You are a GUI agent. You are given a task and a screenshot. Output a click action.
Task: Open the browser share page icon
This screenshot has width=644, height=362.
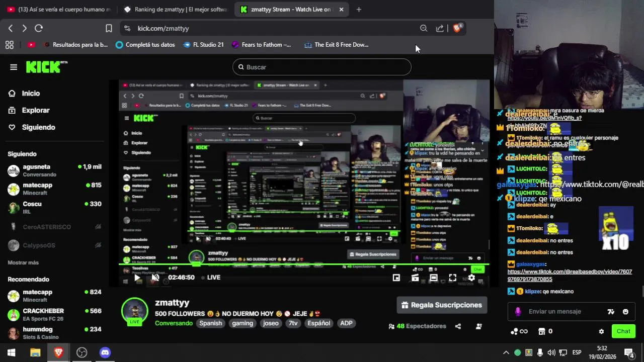(x=440, y=28)
